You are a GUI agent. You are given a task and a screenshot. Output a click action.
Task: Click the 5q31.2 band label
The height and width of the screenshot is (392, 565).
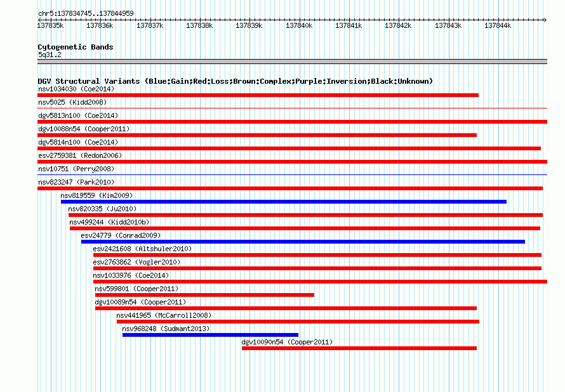coord(50,55)
